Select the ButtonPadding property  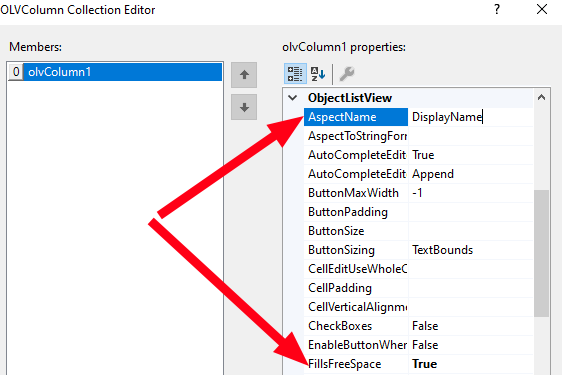pos(356,212)
